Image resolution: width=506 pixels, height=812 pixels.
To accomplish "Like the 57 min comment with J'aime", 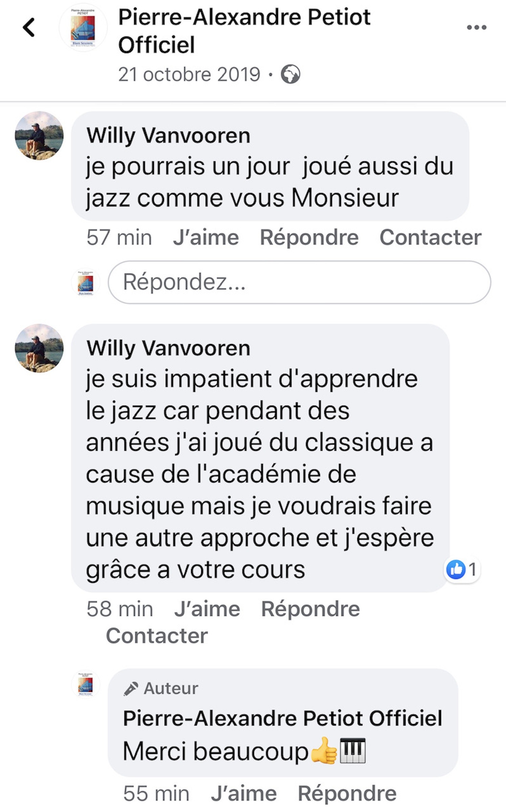I will [x=206, y=237].
